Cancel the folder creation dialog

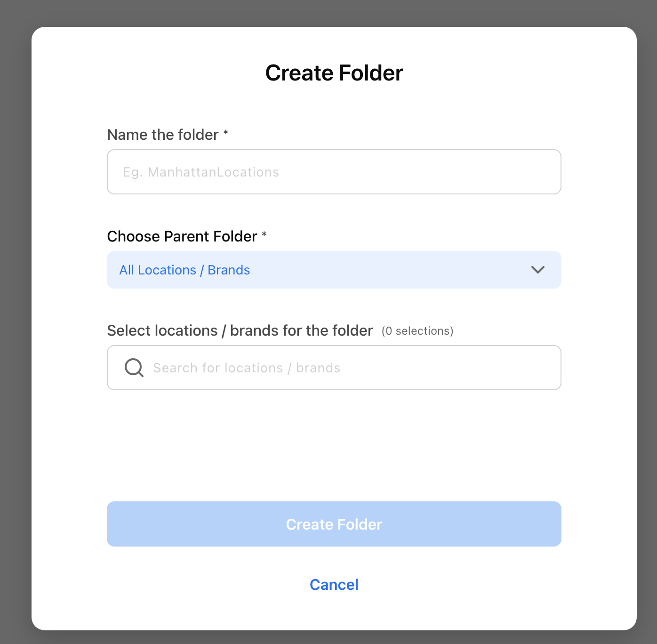(x=334, y=585)
